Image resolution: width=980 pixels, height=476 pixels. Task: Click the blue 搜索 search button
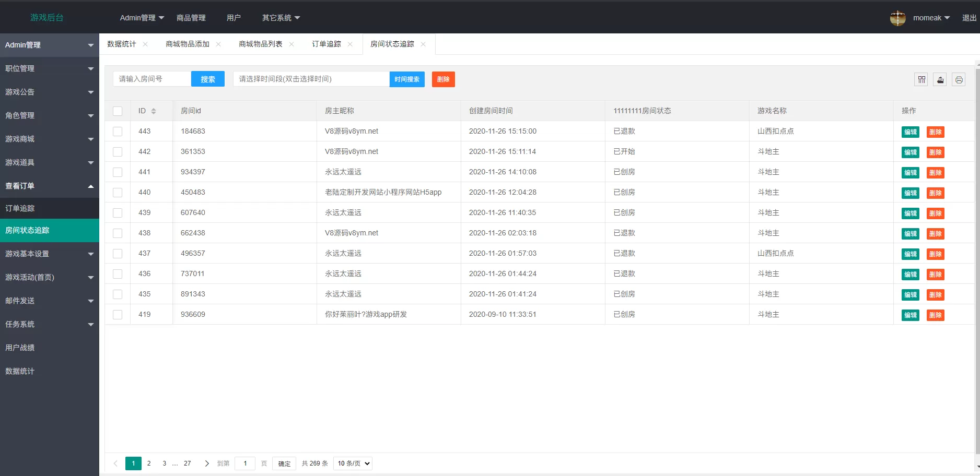[x=207, y=79]
